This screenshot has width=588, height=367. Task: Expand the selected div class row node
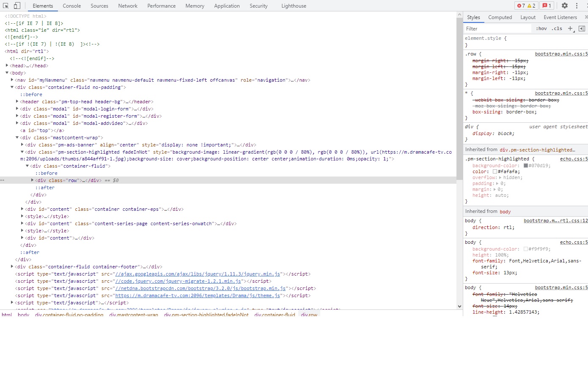point(33,180)
